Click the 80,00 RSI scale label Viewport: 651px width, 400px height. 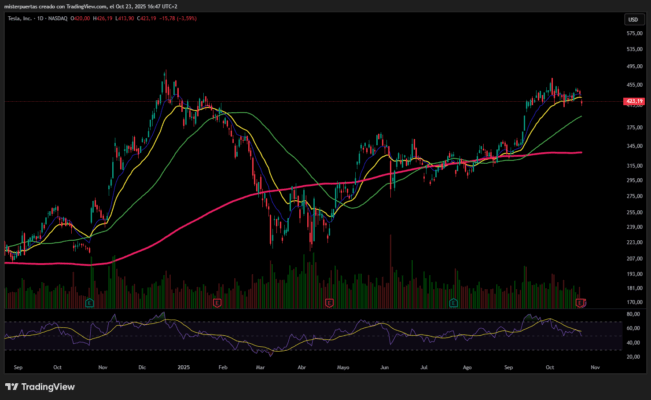(632, 313)
